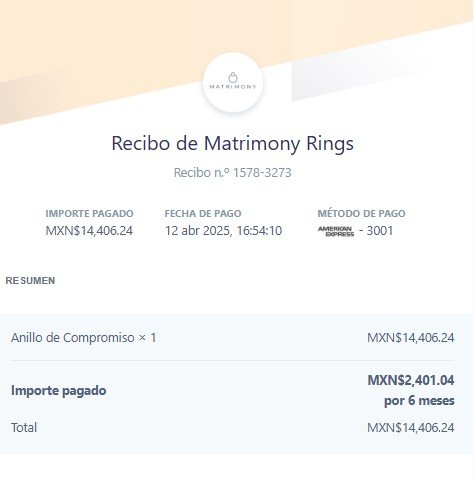This screenshot has width=475, height=482.
Task: Click the por 6 meses text
Action: coord(419,400)
